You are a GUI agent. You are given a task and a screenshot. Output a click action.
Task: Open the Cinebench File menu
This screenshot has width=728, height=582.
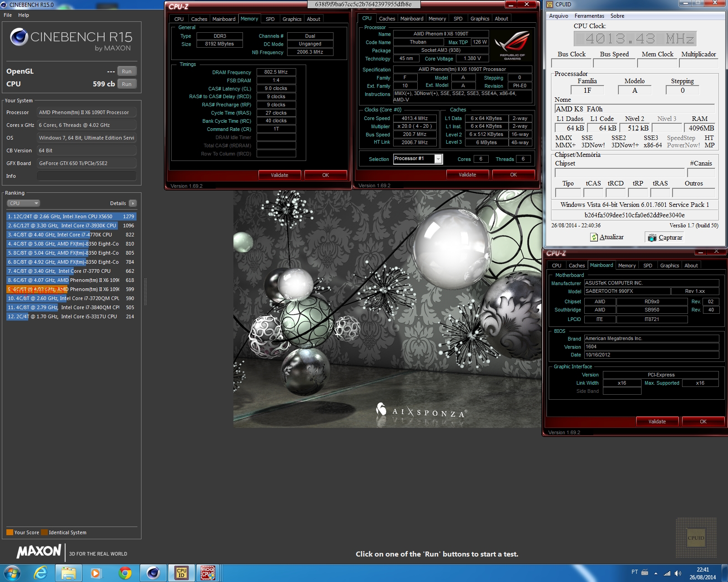pyautogui.click(x=8, y=15)
